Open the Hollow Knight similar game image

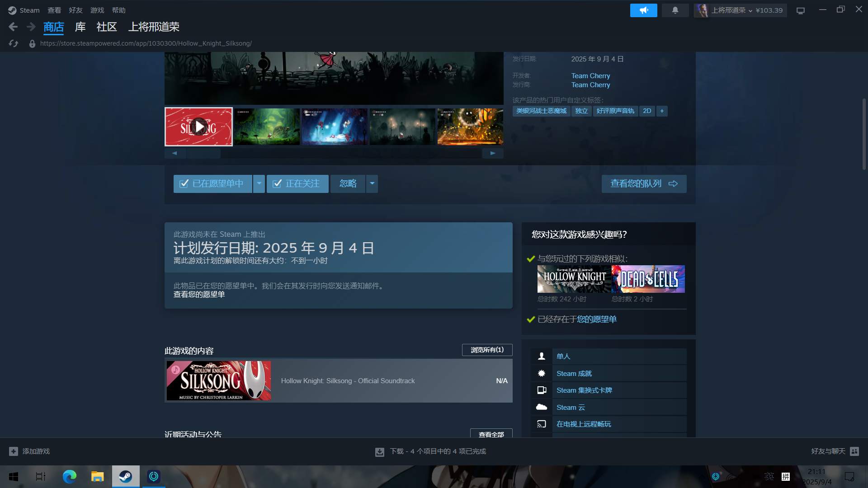coord(574,279)
